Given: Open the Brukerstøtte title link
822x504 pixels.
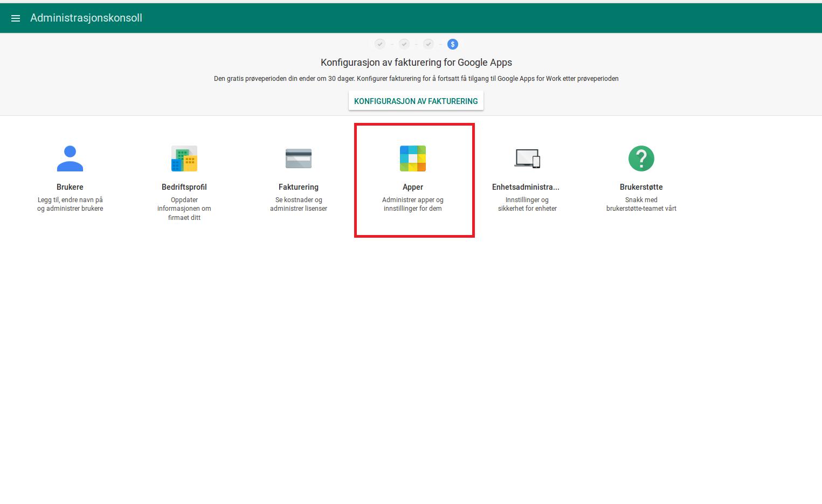Looking at the screenshot, I should [641, 187].
